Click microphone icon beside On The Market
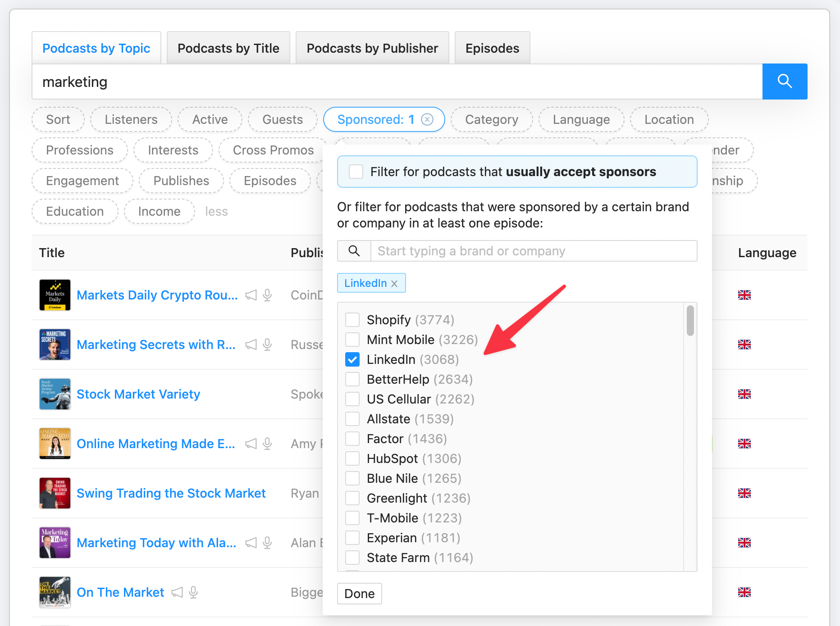The height and width of the screenshot is (626, 840). pos(193,592)
